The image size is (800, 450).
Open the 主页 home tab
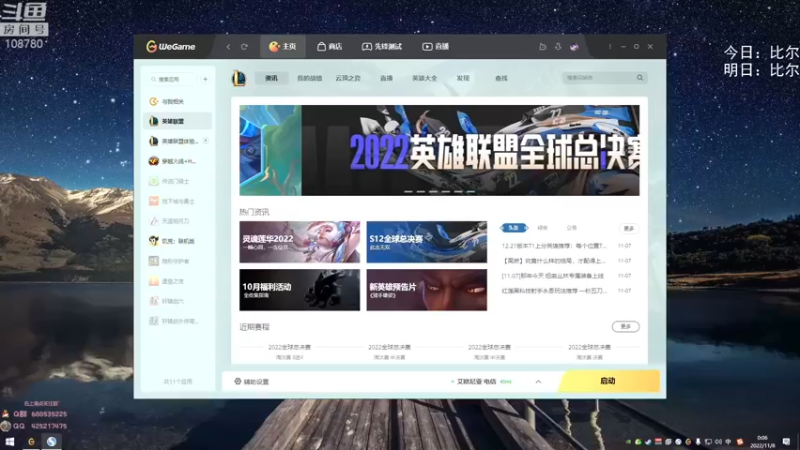(283, 46)
